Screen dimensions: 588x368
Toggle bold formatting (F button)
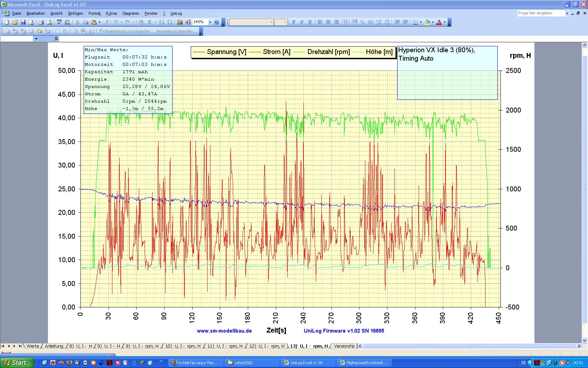point(294,22)
